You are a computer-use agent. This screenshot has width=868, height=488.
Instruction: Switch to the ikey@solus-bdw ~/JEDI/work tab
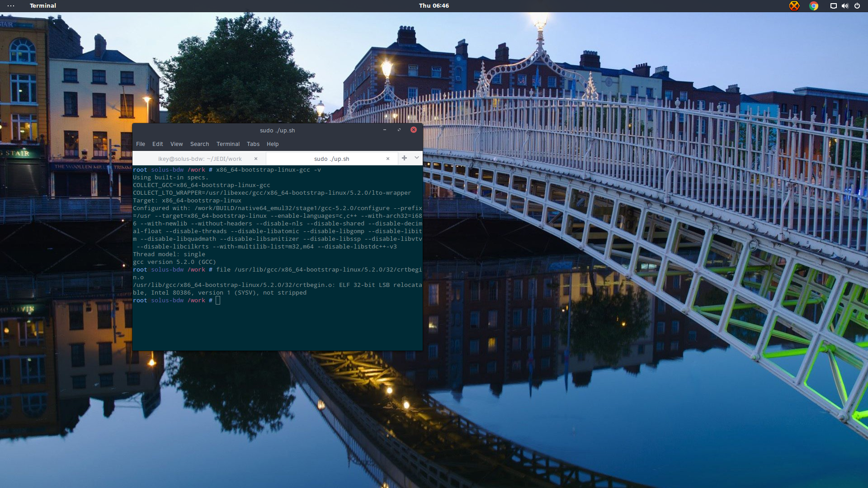[199, 159]
